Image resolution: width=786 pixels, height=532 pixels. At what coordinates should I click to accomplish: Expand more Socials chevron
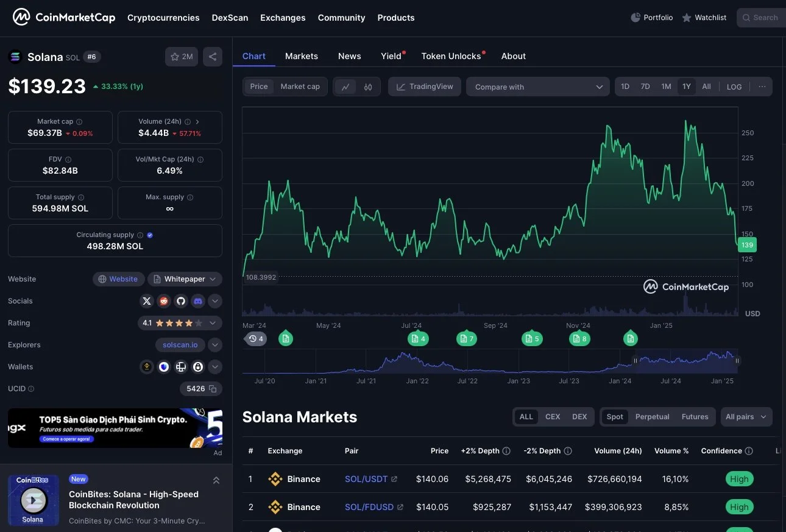tap(215, 301)
